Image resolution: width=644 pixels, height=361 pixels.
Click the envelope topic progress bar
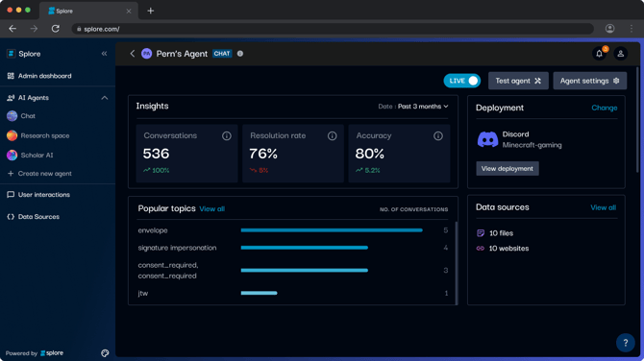(332, 230)
